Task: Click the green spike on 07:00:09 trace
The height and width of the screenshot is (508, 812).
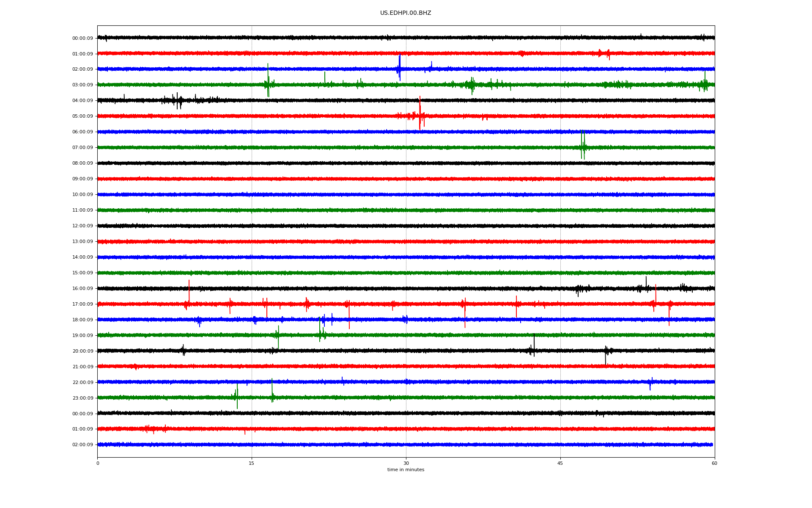Action: (582, 144)
